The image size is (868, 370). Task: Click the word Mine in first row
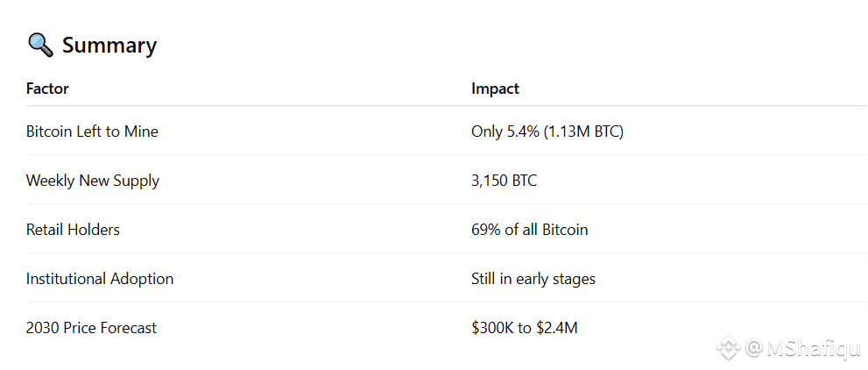pyautogui.click(x=142, y=132)
